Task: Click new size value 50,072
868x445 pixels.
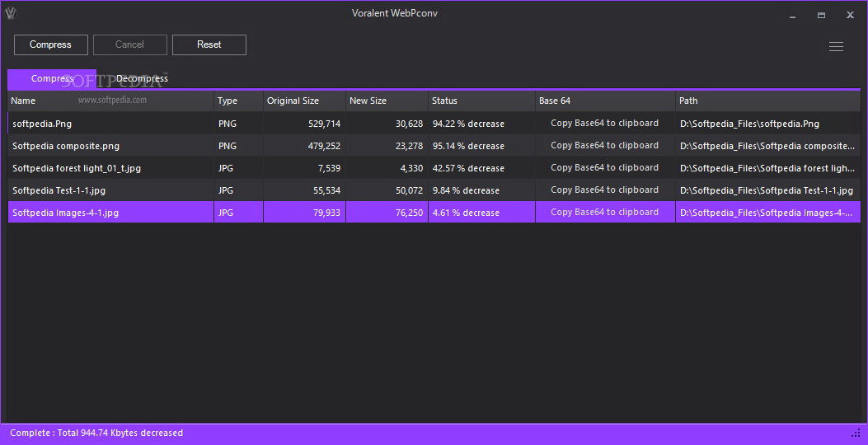Action: 409,190
